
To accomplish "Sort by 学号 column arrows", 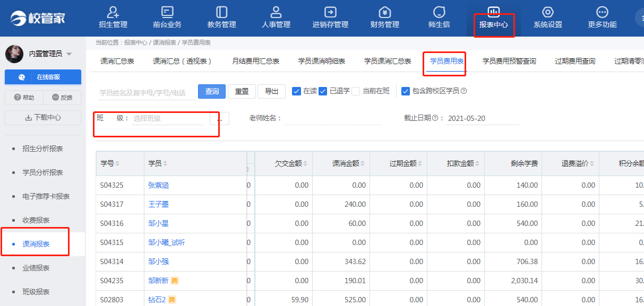I will (x=117, y=163).
